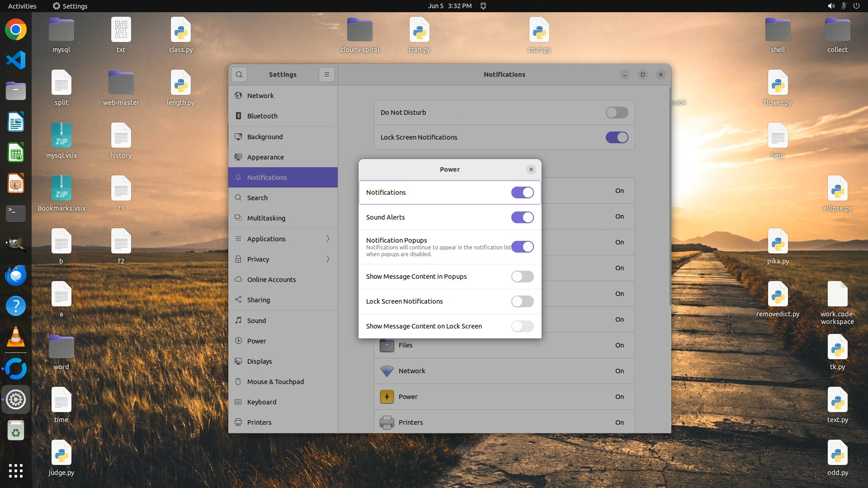
Task: Open Visual Studio Code from the dock
Action: [x=16, y=60]
